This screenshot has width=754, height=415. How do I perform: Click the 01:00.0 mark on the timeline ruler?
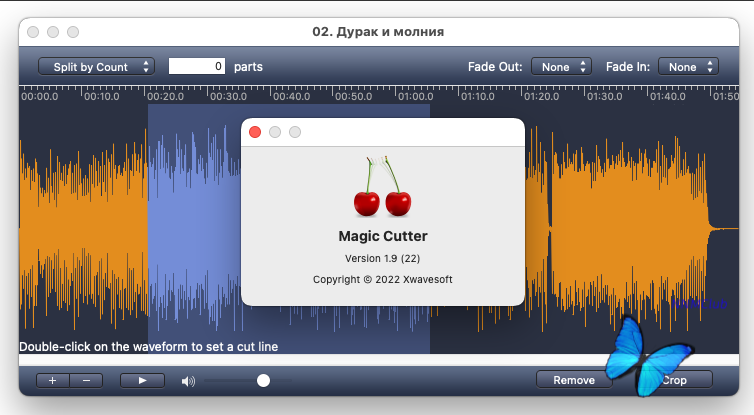pyautogui.click(x=415, y=96)
